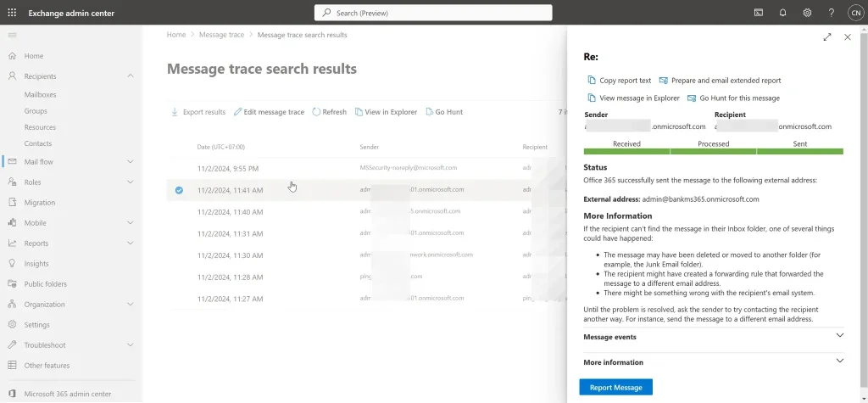Select the 11/2/2024, 11:27 AM row
Screen dimensions: 868x403
click(x=366, y=299)
